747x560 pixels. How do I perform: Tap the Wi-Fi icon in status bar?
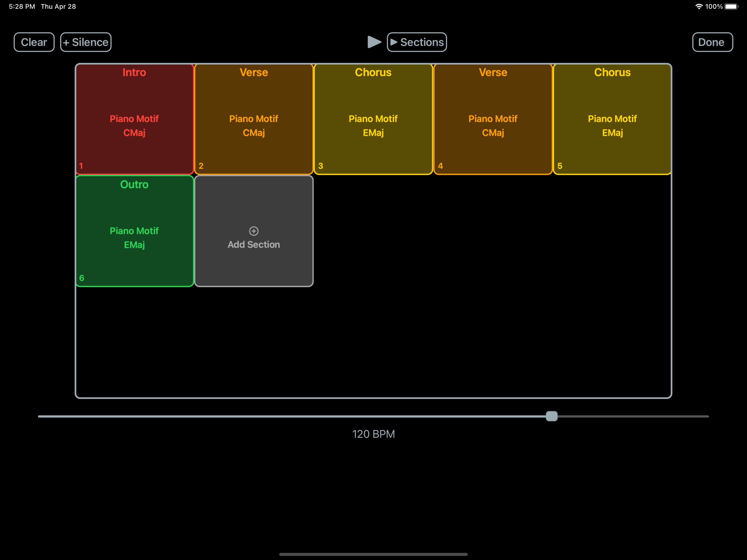pos(699,6)
